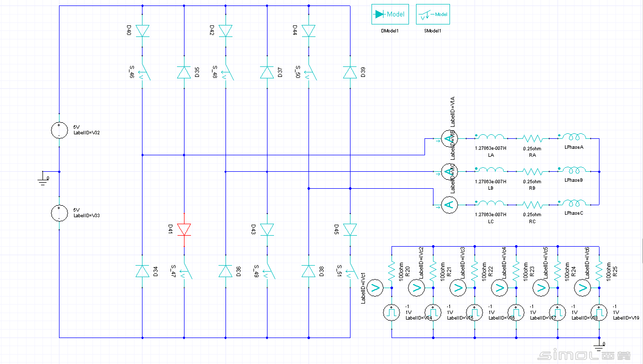The height and width of the screenshot is (364, 643).
Task: Select the ammeter feeding inductor LC
Action: tap(449, 204)
